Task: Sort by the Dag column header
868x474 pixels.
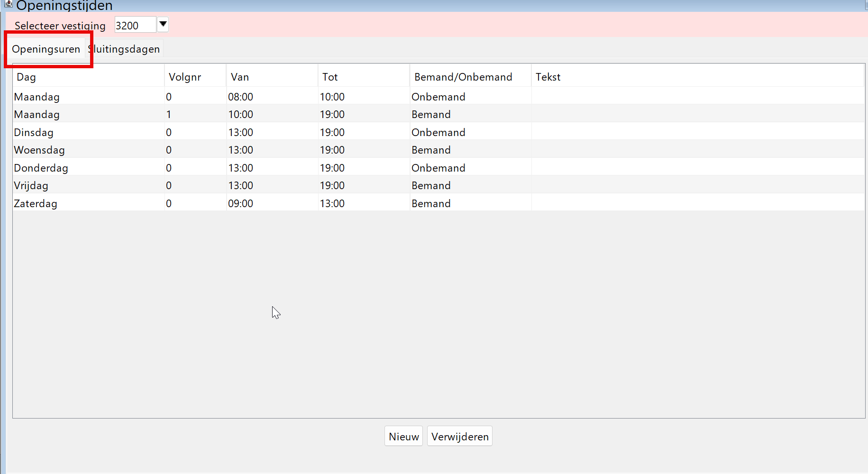Action: [x=88, y=77]
